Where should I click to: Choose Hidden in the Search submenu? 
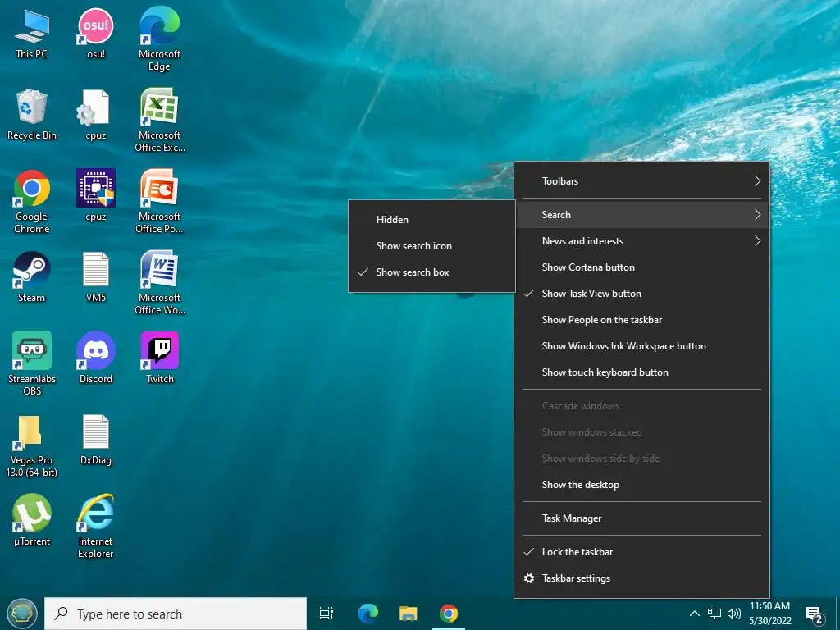click(x=431, y=220)
